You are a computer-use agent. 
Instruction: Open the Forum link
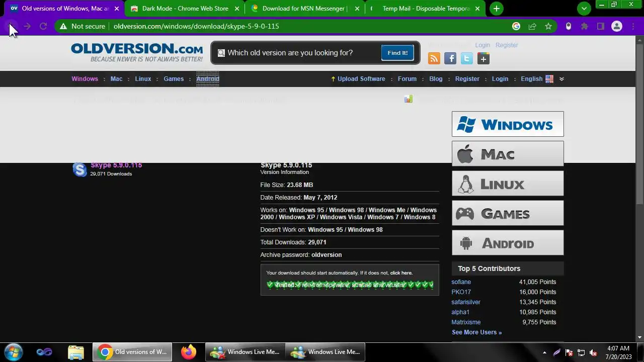(407, 79)
